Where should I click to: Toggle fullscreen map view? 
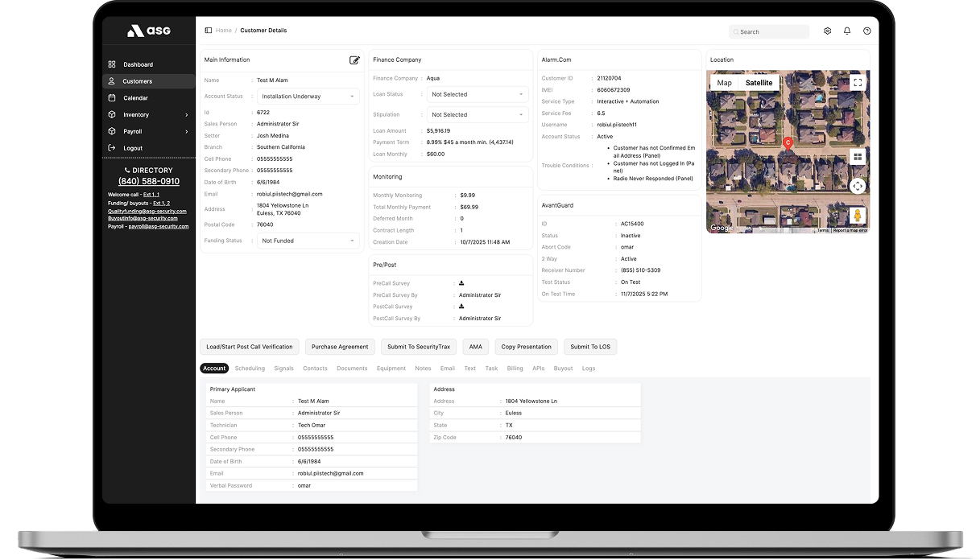coord(858,82)
